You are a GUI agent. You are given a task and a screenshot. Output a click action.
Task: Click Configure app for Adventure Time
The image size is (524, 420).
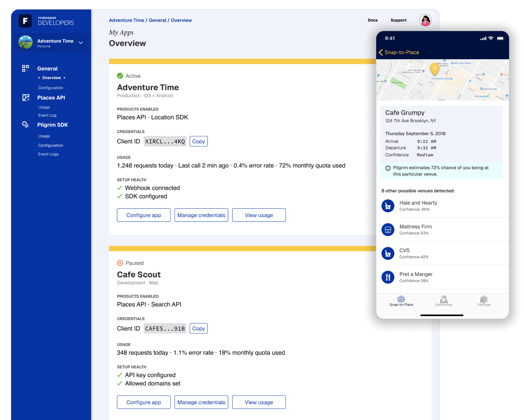click(144, 215)
